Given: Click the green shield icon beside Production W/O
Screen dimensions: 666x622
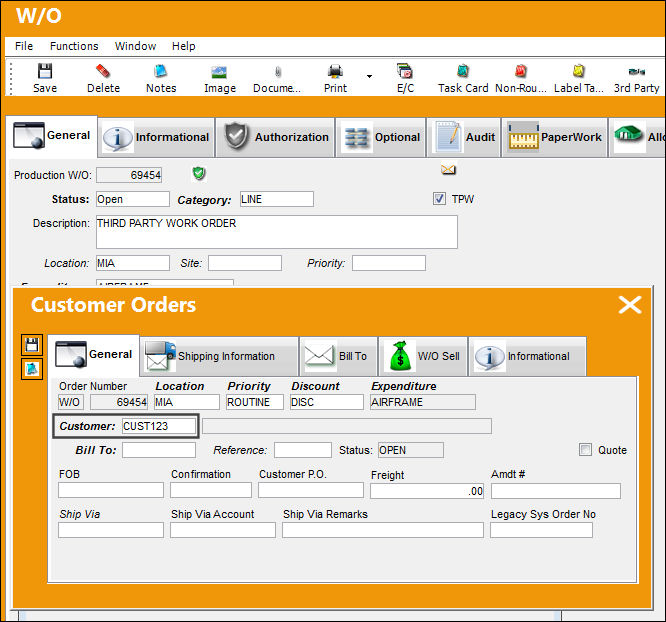Looking at the screenshot, I should click(x=199, y=173).
